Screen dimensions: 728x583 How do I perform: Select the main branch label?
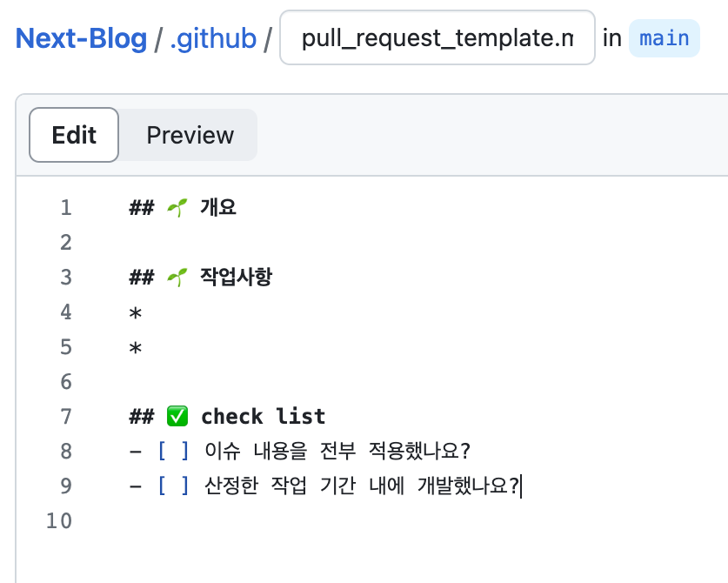coord(665,38)
